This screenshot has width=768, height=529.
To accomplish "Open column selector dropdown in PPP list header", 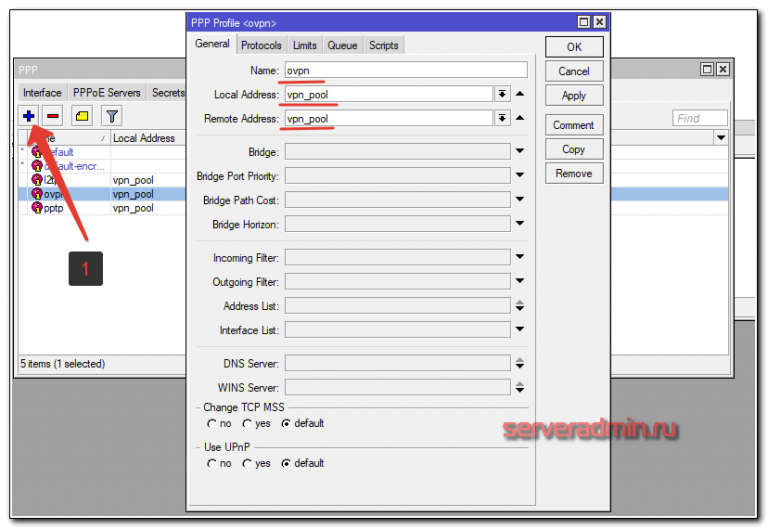I will [722, 138].
